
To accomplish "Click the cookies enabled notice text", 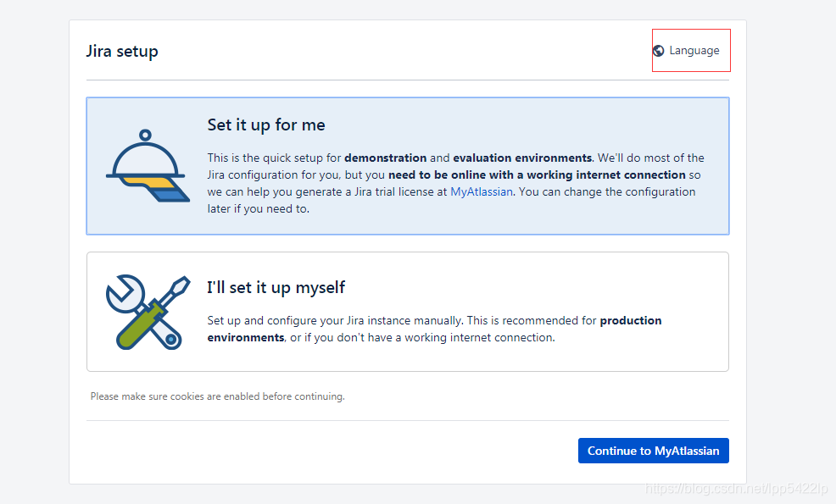I will pos(218,396).
